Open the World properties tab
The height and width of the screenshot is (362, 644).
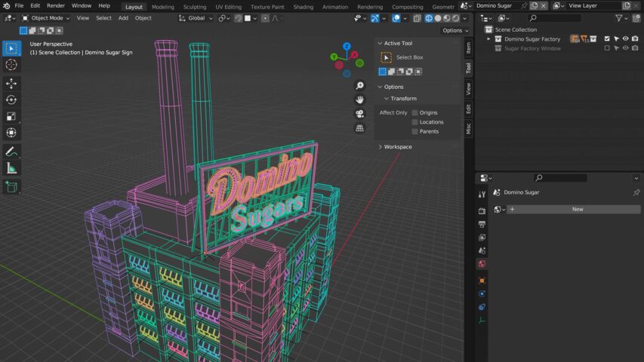[x=482, y=263]
